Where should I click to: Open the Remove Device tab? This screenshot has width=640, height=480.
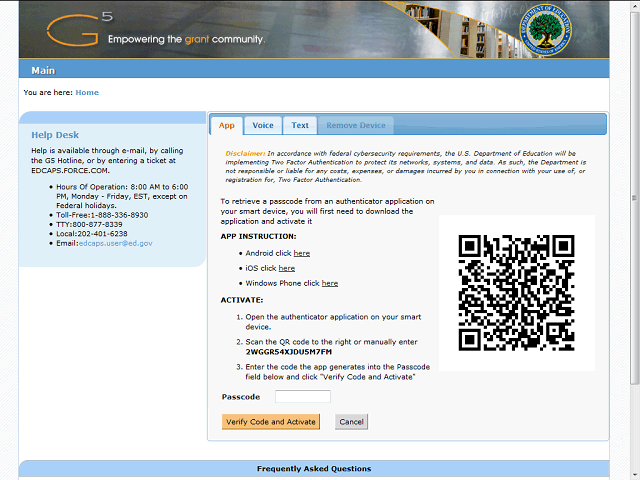pyautogui.click(x=356, y=125)
